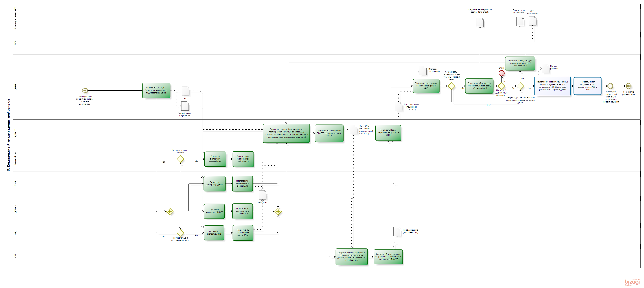The height and width of the screenshot is (288, 644).
Task: Select the Согласовать с партнером условия сделки gateway
Action: (x=452, y=86)
